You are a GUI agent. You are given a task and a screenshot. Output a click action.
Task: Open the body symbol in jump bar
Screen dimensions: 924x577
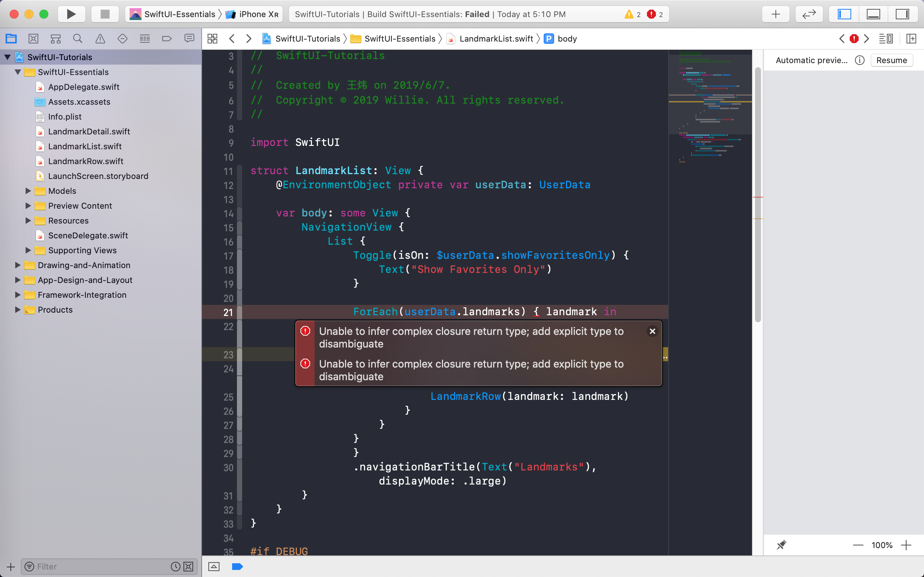point(560,39)
